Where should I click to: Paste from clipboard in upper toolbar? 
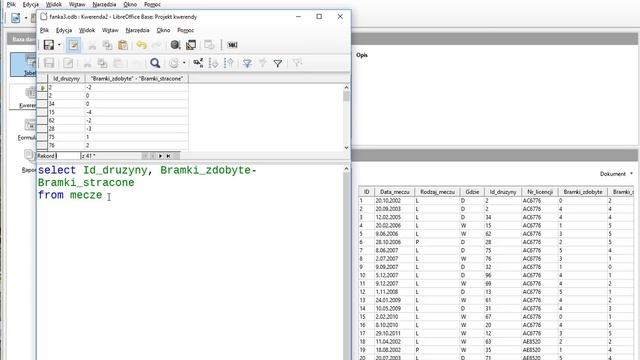(x=123, y=45)
